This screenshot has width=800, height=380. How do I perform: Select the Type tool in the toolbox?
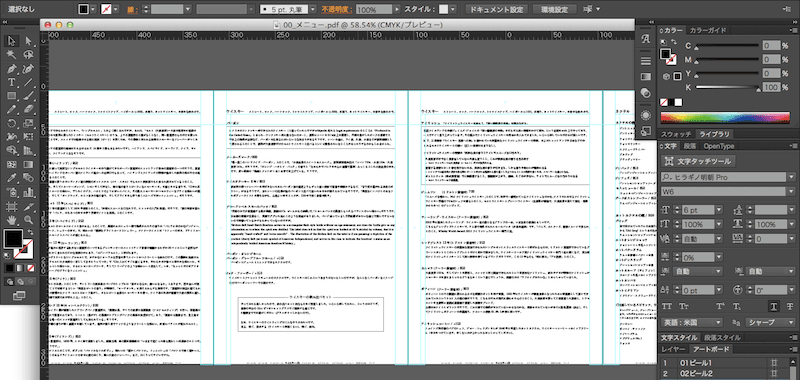(x=11, y=82)
